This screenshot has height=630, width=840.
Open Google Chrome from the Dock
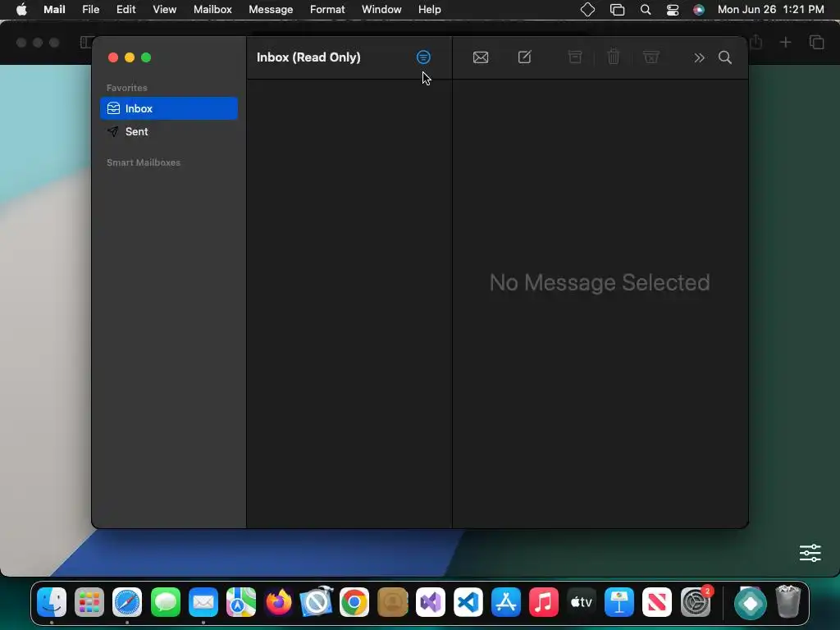coord(354,602)
